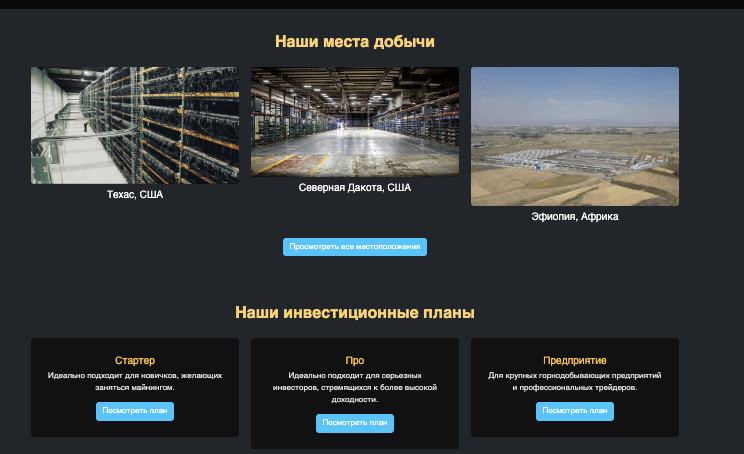744x454 pixels.
Task: Click the 'Техас, США' caption
Action: coord(135,195)
